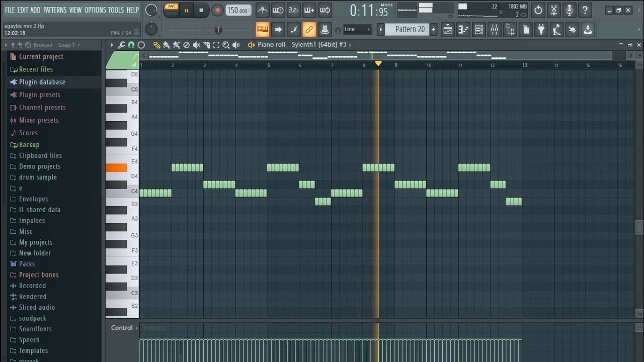The image size is (644, 362).
Task: Open the EDIT menu
Action: 23,10
